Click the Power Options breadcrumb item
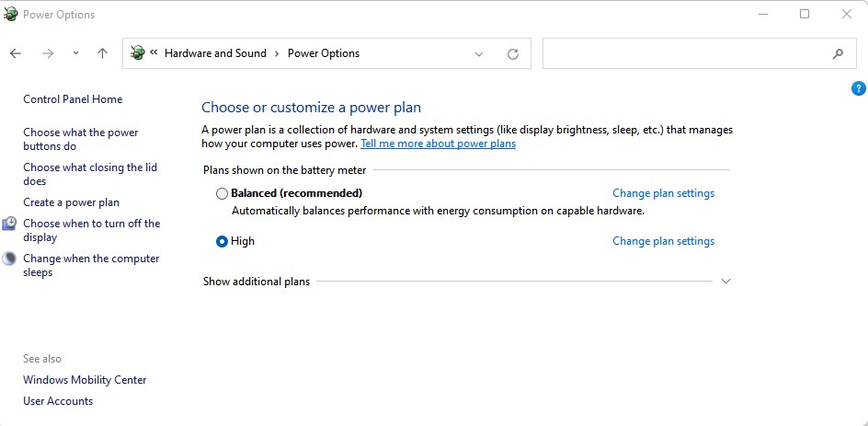Screen dimensions: 868x426 pos(324,53)
